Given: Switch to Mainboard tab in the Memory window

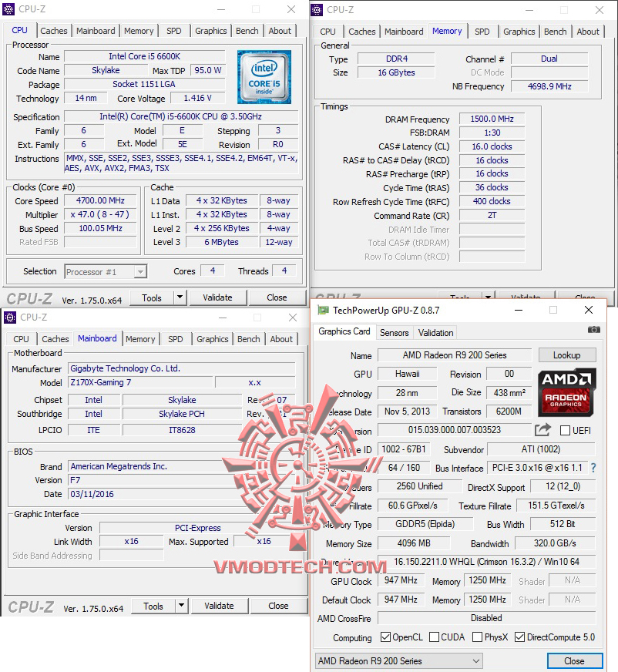Looking at the screenshot, I should click(x=404, y=32).
